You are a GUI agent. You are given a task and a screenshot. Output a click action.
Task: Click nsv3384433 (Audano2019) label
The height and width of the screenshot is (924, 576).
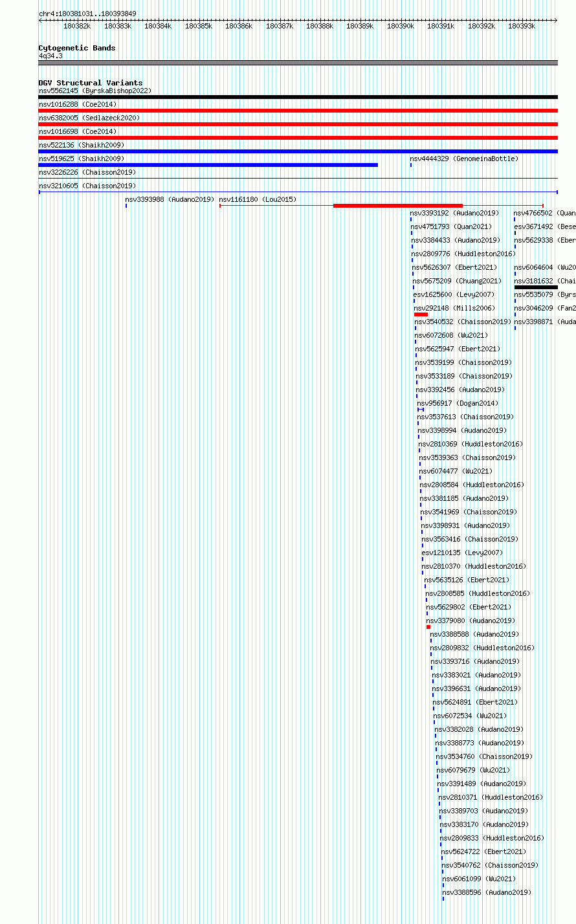coord(456,241)
